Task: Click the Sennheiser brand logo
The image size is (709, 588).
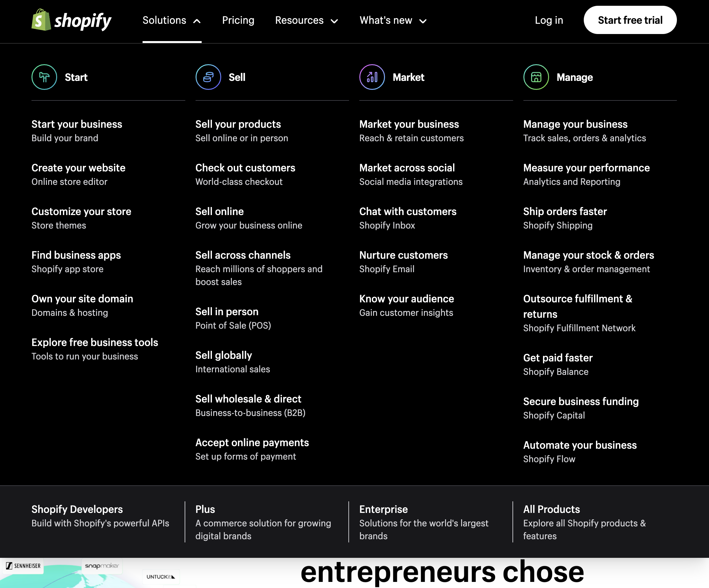Action: [x=23, y=566]
